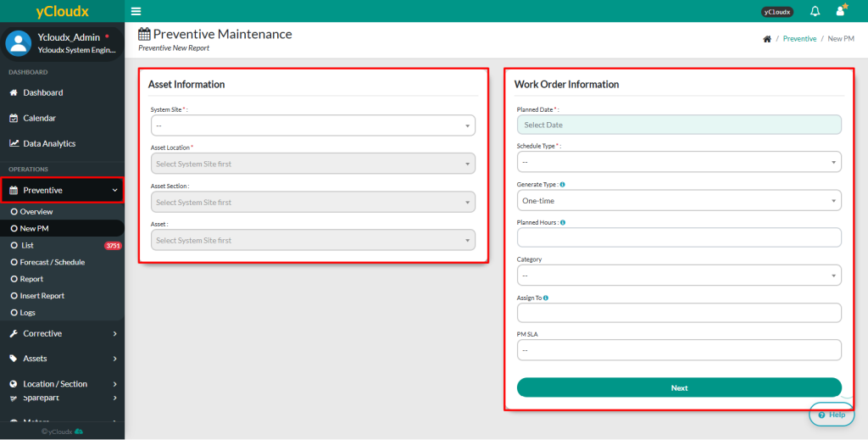This screenshot has width=868, height=440.
Task: Open Dashboard from the sidebar
Action: (62, 92)
